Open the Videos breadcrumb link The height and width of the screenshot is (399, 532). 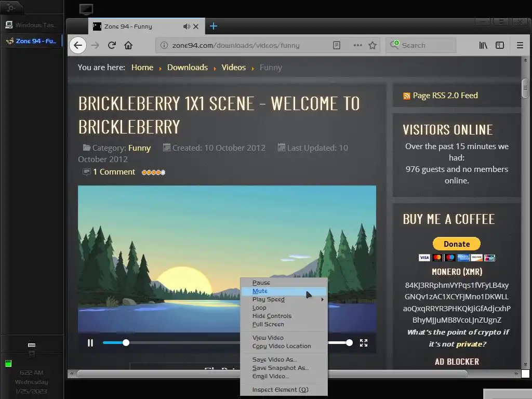point(233,68)
